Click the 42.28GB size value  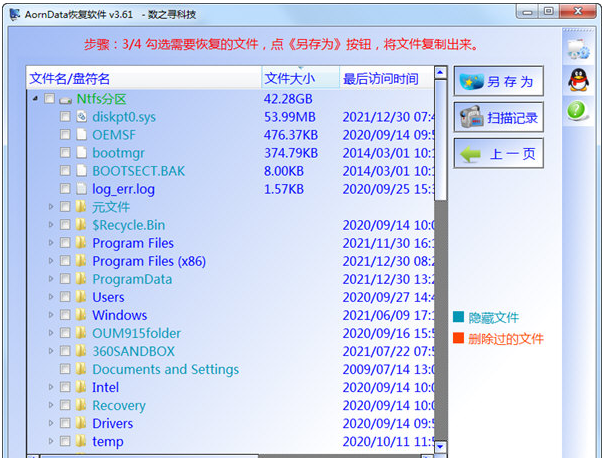coord(288,99)
